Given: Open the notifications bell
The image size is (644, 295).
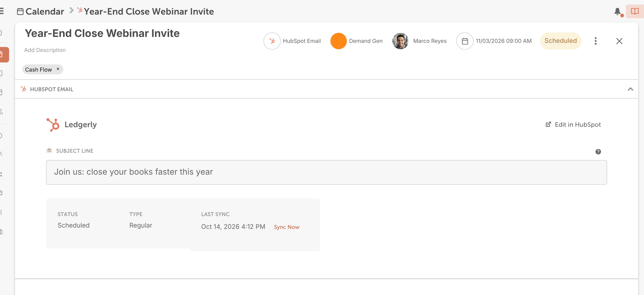Looking at the screenshot, I should tap(618, 11).
